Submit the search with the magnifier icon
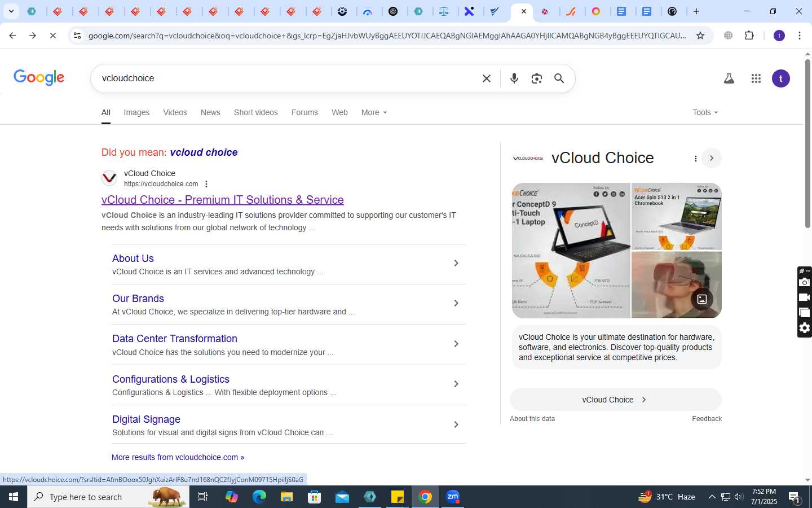Image resolution: width=812 pixels, height=508 pixels. click(559, 78)
